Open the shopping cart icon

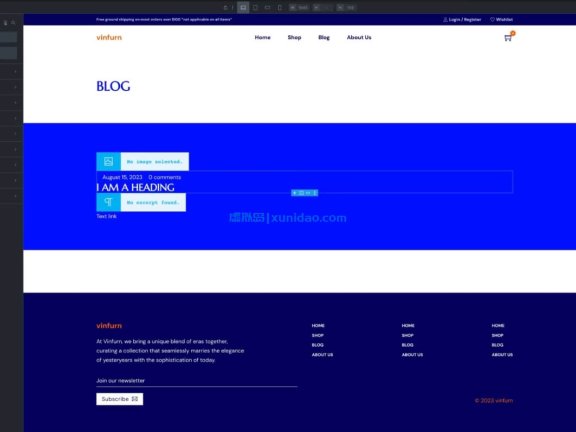click(x=508, y=37)
